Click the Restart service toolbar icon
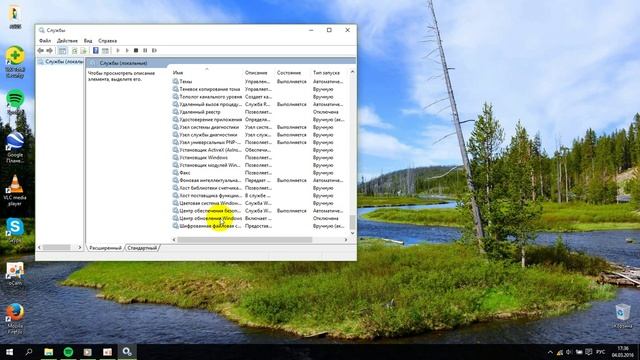640x360 pixels. [x=154, y=51]
